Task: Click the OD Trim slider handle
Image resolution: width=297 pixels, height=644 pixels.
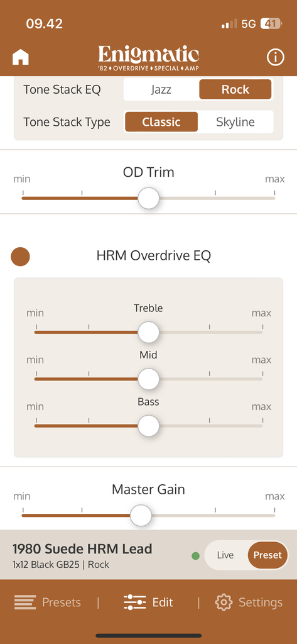Action: (148, 198)
